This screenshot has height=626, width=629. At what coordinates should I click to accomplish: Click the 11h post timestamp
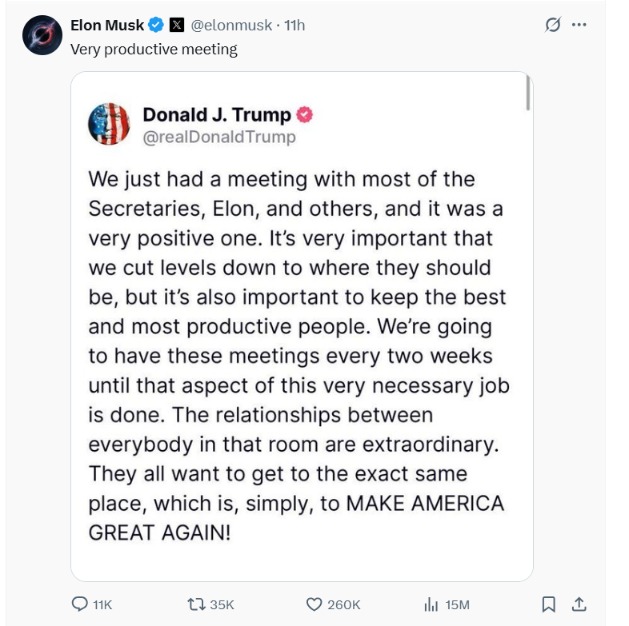[295, 25]
